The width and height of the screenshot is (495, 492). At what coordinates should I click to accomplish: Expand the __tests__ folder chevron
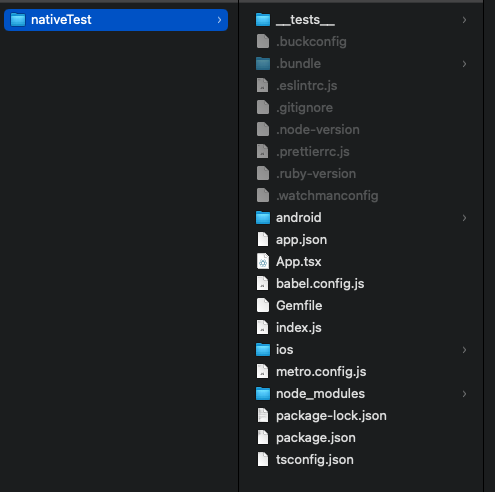(464, 20)
